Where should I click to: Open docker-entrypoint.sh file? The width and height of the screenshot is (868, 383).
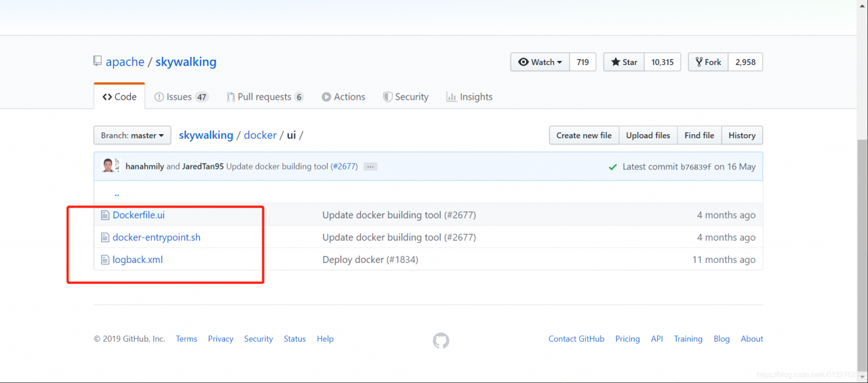click(x=157, y=237)
